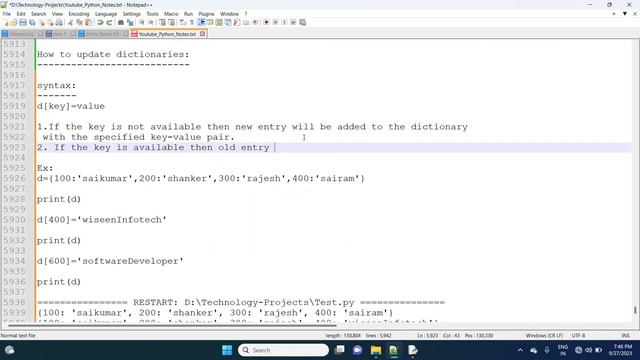Click the Close All toolbar icon
Screen dimensions: 640x360
50,22
